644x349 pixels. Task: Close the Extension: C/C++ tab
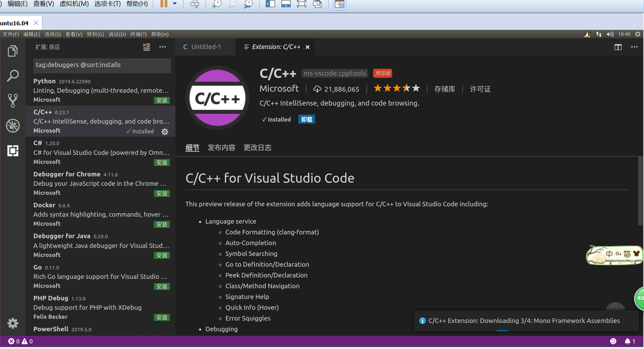tap(307, 47)
